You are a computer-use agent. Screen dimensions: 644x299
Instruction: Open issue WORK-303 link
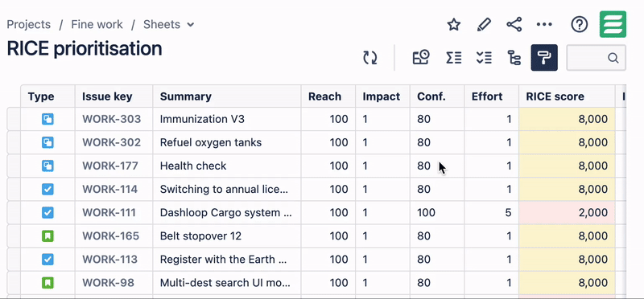pos(112,119)
